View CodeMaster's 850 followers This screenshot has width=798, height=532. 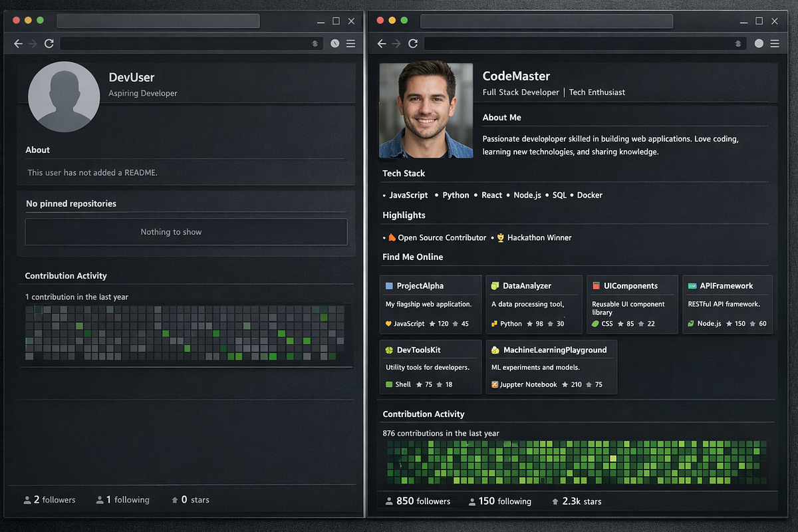point(418,501)
